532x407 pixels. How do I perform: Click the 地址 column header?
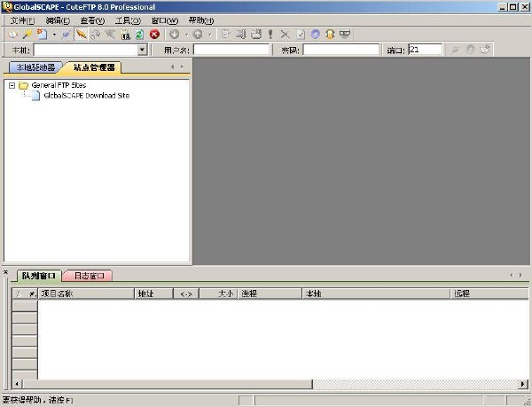coord(153,294)
